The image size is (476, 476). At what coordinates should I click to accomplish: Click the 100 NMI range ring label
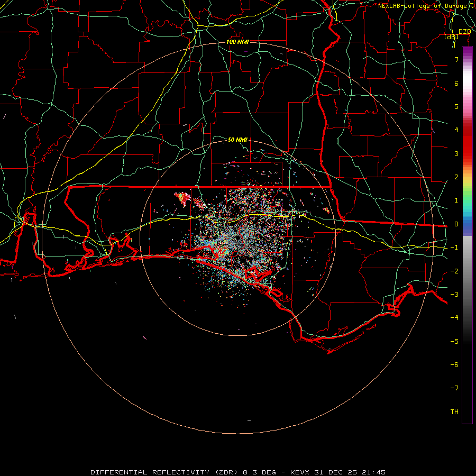pos(237,42)
